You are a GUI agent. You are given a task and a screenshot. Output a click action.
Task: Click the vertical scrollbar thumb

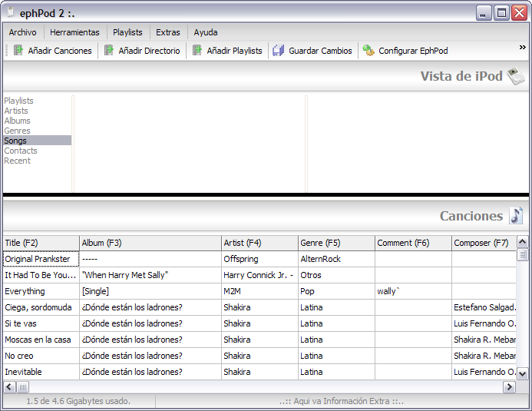(523, 254)
